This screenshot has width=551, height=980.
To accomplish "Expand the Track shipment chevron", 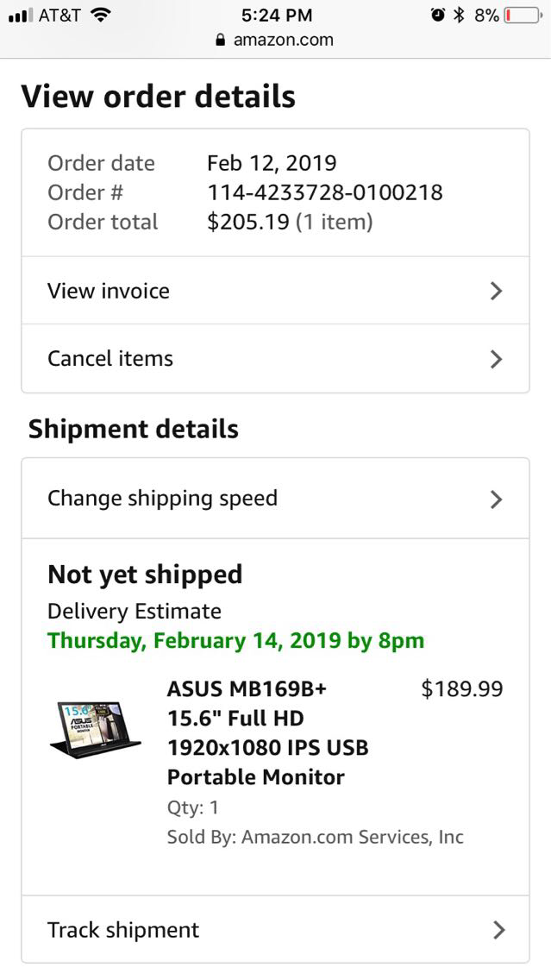I will (498, 930).
